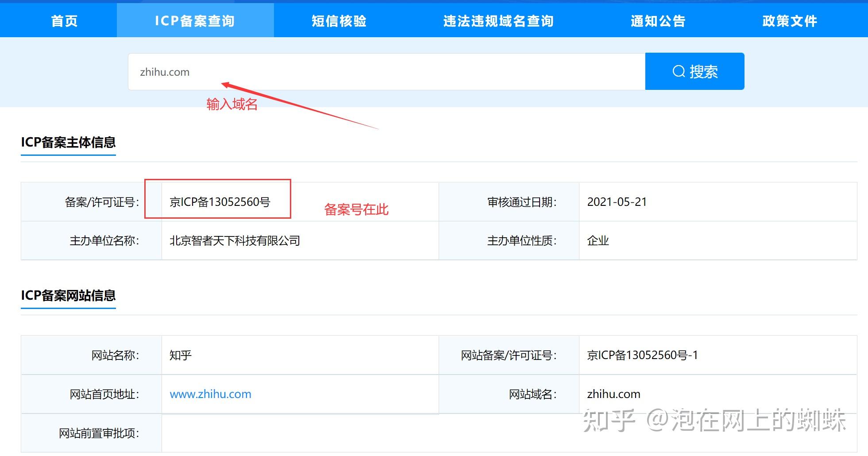Click the 主办单位名称 label
Viewport: 868px width, 456px height.
point(104,241)
